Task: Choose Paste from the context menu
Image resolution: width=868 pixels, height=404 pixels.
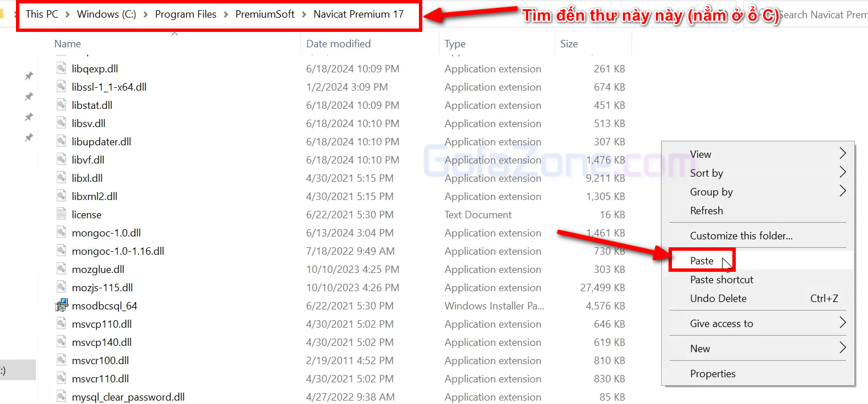Action: [702, 261]
